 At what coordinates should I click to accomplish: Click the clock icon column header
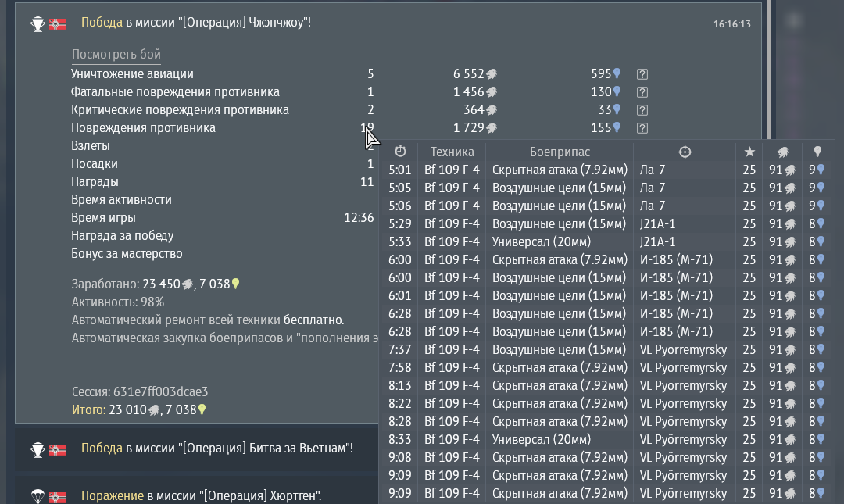[400, 152]
